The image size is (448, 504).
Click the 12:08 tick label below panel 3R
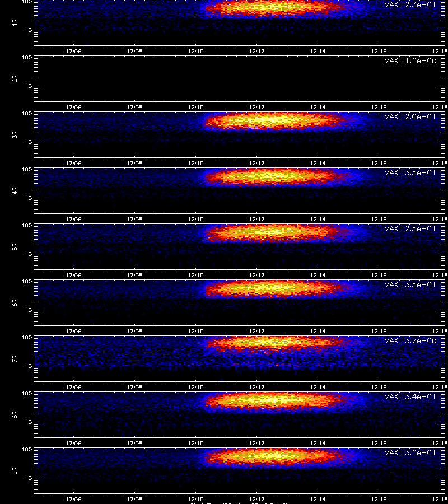134,164
